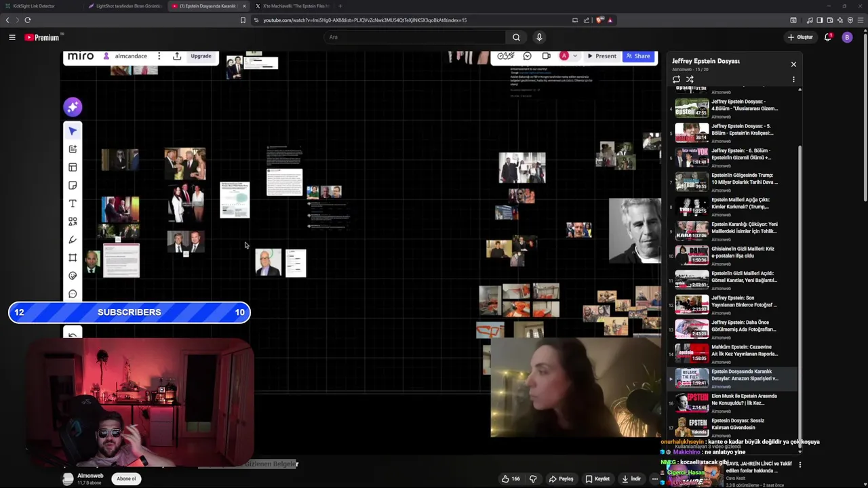Toggle playlist shuffle button
This screenshot has height=488, width=868.
pos(690,79)
